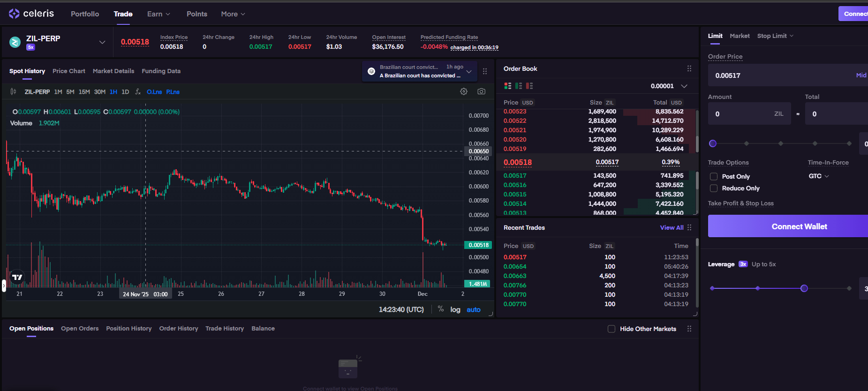Show bids-only order book view
The image size is (868, 391).
point(519,86)
